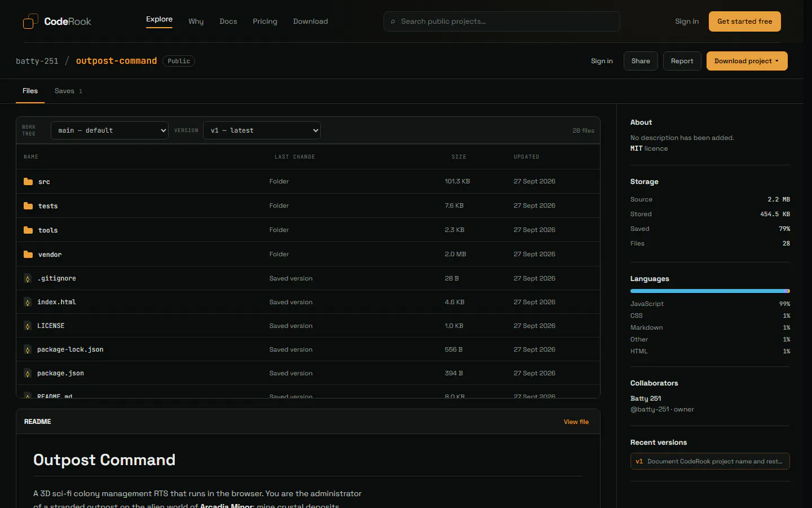
Task: Click Sign in in the top navigation
Action: click(687, 21)
